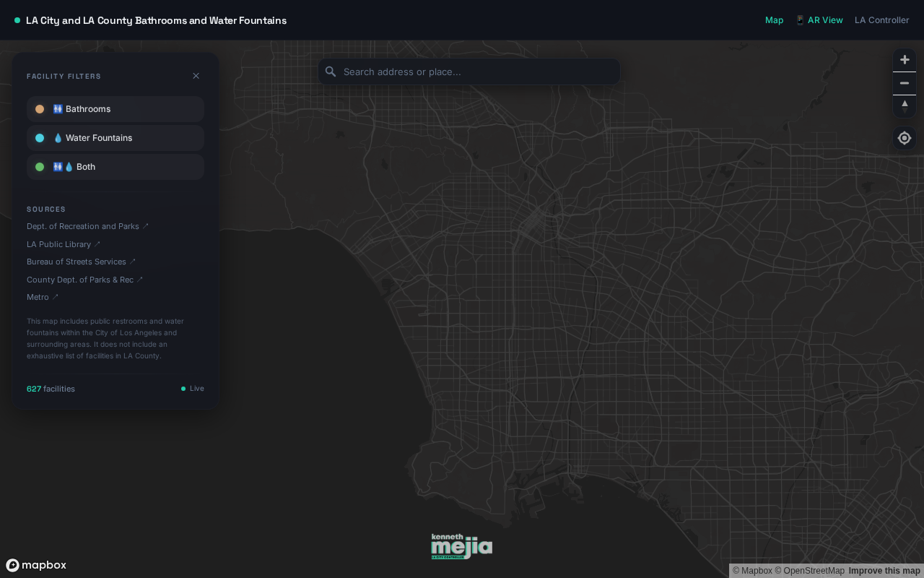The width and height of the screenshot is (924, 578).
Task: Close the Facility Filters panel
Action: (x=196, y=76)
